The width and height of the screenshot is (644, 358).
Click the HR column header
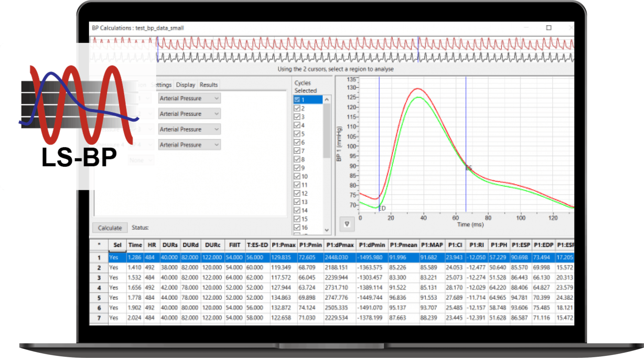[152, 245]
